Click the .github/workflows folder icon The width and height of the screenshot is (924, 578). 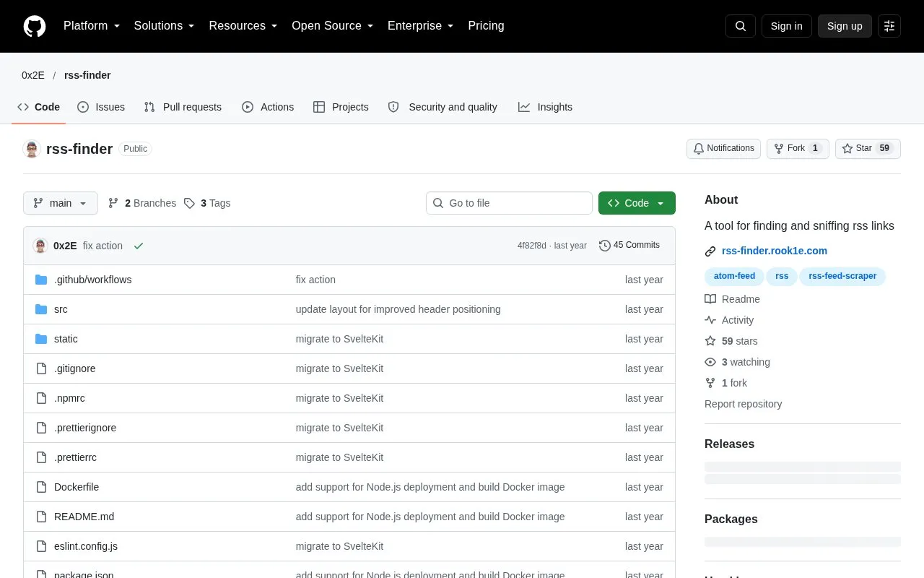pyautogui.click(x=41, y=280)
